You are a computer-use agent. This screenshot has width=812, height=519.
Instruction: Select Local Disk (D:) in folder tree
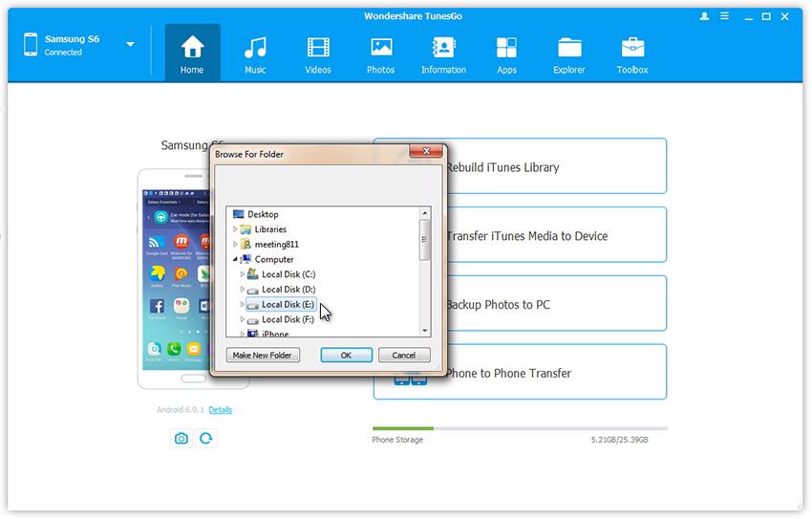coord(288,290)
